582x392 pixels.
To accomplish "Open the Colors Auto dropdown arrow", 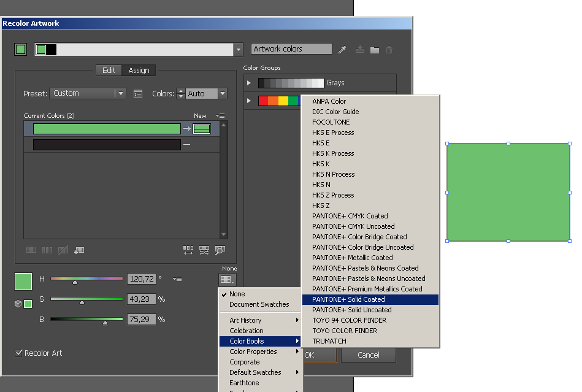I will (x=223, y=93).
